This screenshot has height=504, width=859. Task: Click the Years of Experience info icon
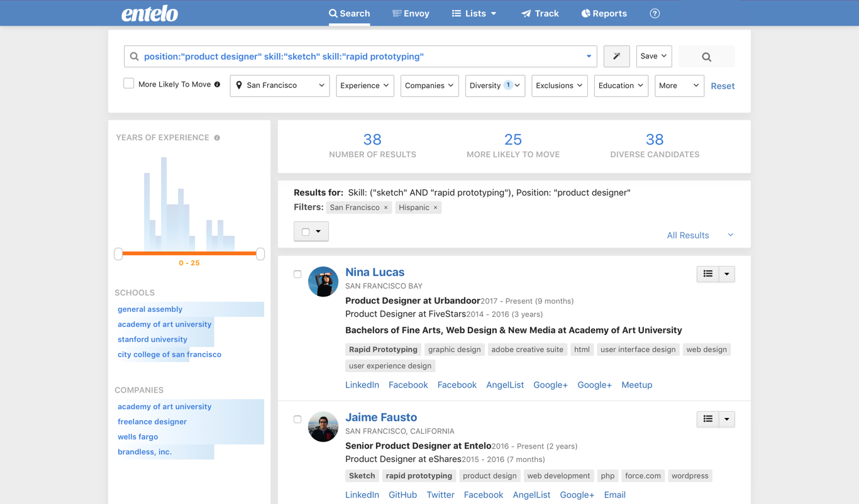point(217,138)
